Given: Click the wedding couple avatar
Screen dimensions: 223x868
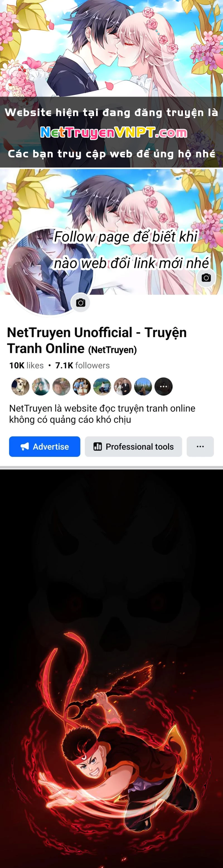Looking at the screenshot, I should click(x=122, y=387).
